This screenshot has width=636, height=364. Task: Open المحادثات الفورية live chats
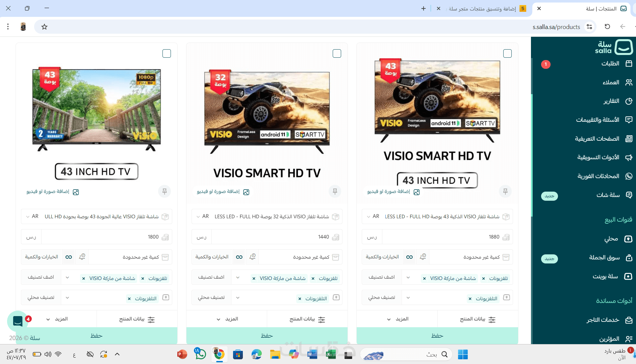coord(605,176)
